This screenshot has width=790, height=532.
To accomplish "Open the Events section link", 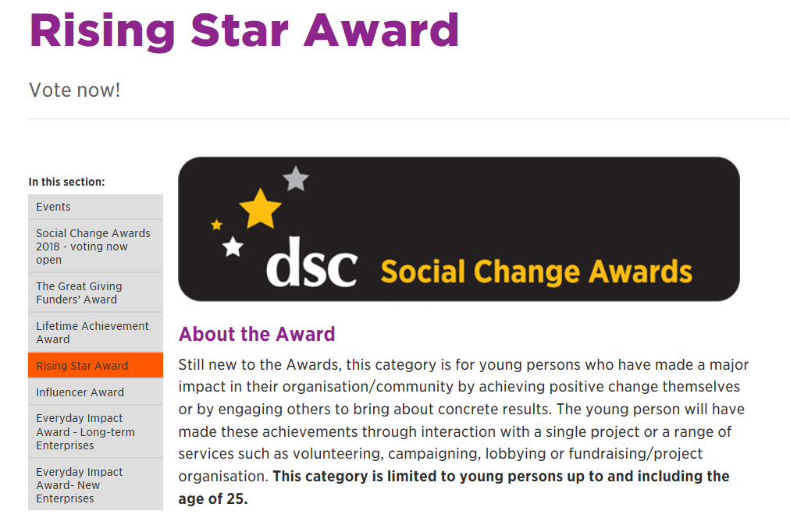I will point(53,207).
